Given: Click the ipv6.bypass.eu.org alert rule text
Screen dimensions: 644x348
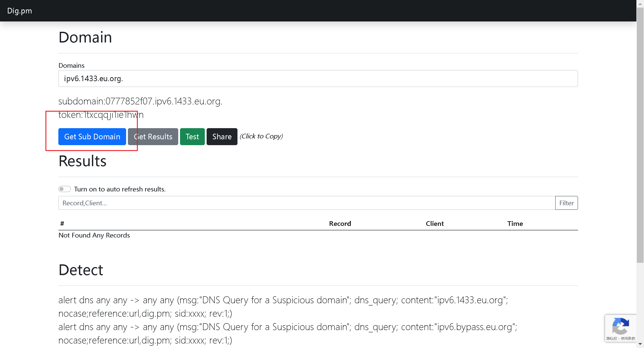Looking at the screenshot, I should click(288, 333).
